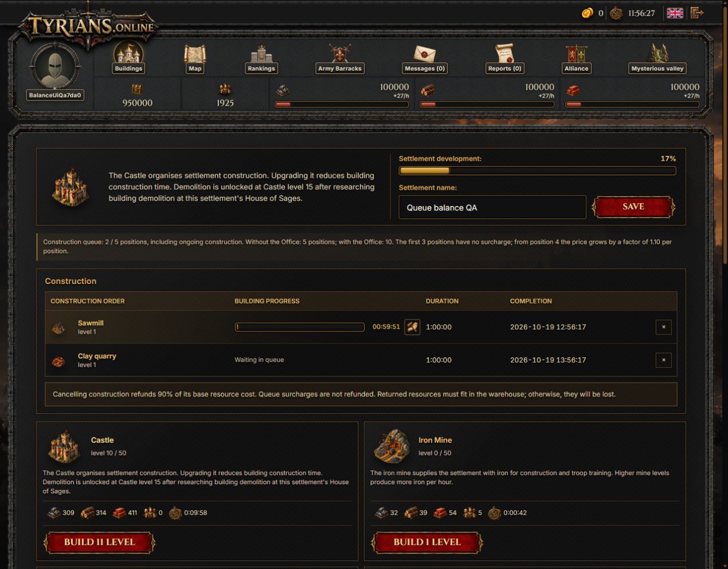Image resolution: width=728 pixels, height=569 pixels.
Task: Click completion time 2026-10-19 13:56:17
Action: coord(548,360)
